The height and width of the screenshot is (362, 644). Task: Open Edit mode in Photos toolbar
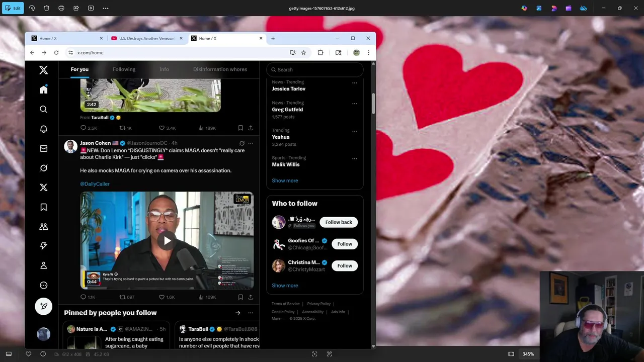click(13, 8)
